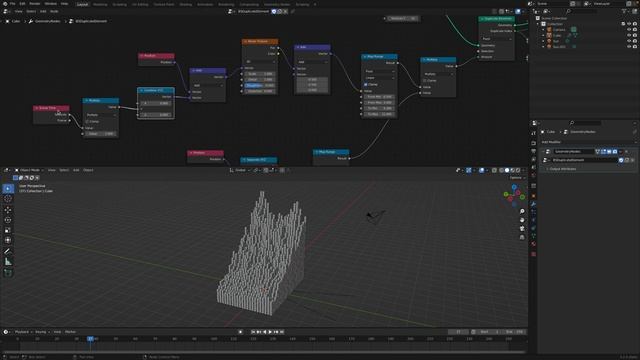
Task: Click the outliner filter funnel icon
Action: tap(624, 11)
